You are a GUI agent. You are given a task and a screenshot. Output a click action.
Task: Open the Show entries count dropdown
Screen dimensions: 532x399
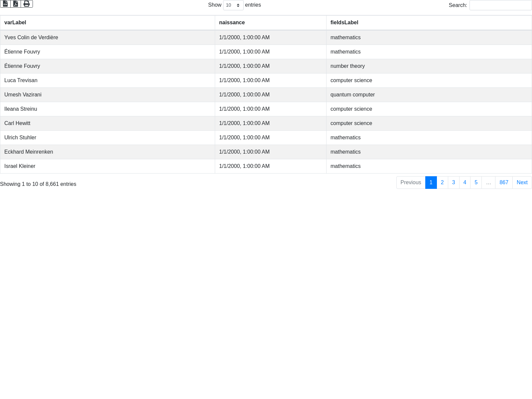233,5
